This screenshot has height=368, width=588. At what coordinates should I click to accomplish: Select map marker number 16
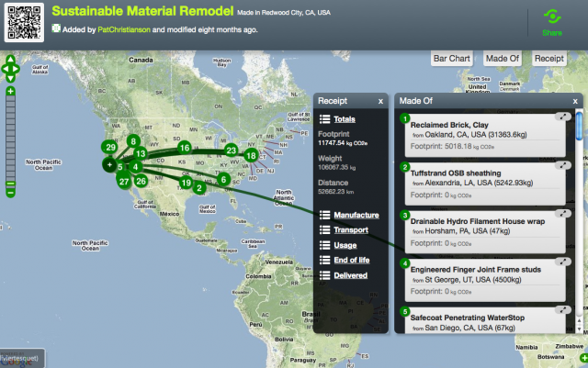(x=185, y=147)
